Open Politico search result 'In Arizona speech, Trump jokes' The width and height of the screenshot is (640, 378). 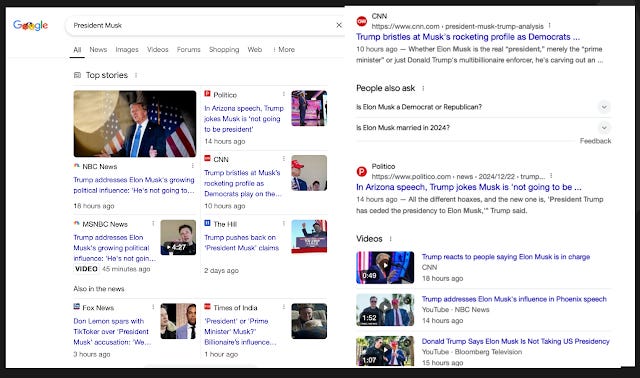pos(469,187)
